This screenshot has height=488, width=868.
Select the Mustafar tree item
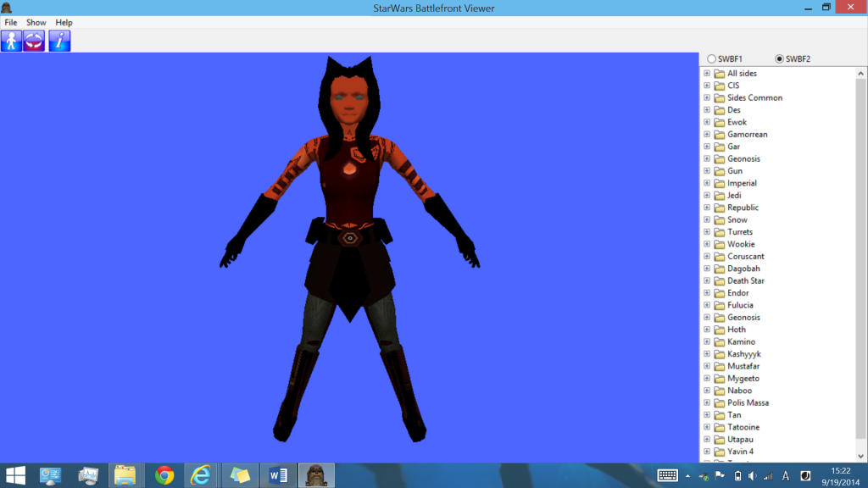point(743,366)
